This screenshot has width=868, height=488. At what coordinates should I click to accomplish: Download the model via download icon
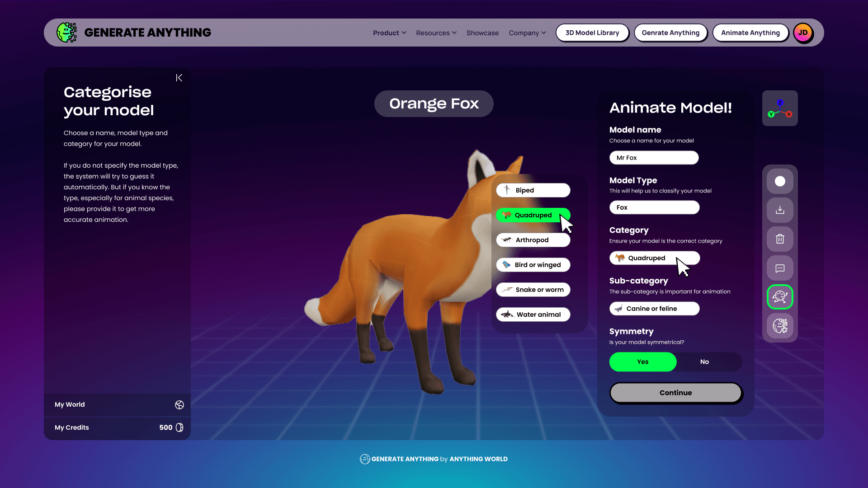pyautogui.click(x=780, y=210)
